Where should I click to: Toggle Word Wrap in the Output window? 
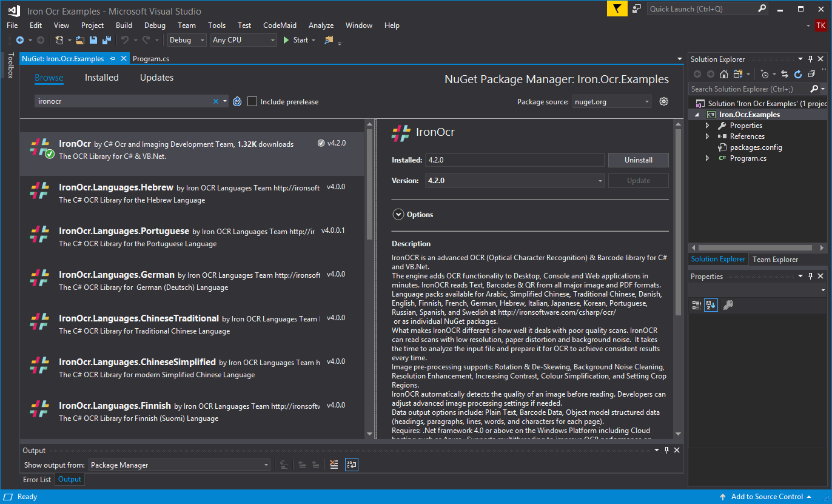point(351,464)
